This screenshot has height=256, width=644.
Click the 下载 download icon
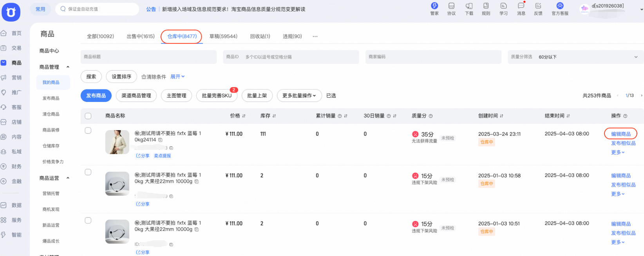(469, 6)
